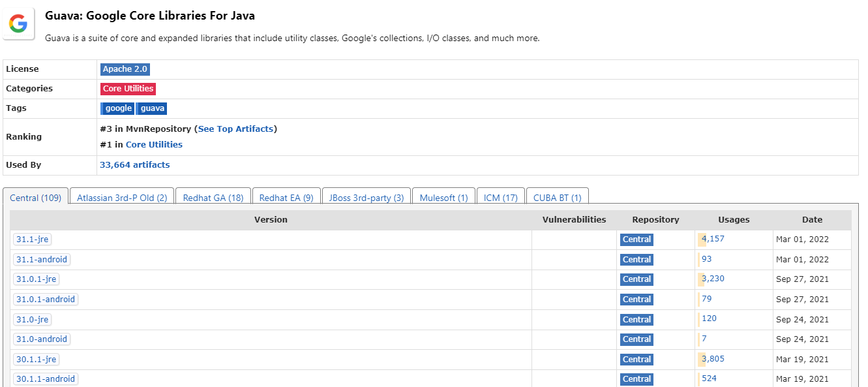Open version 31.0.1-jre
This screenshot has width=868, height=387.
[x=36, y=279]
